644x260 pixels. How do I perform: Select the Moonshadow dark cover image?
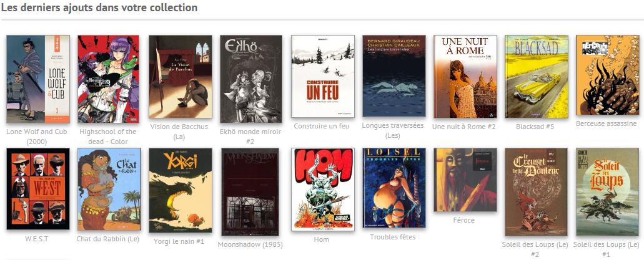[250, 192]
